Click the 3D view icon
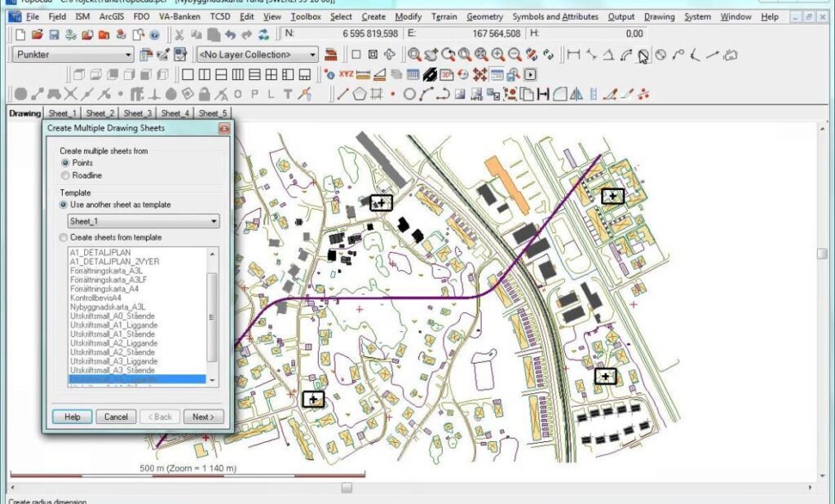Image resolution: width=835 pixels, height=504 pixels. pyautogui.click(x=446, y=74)
